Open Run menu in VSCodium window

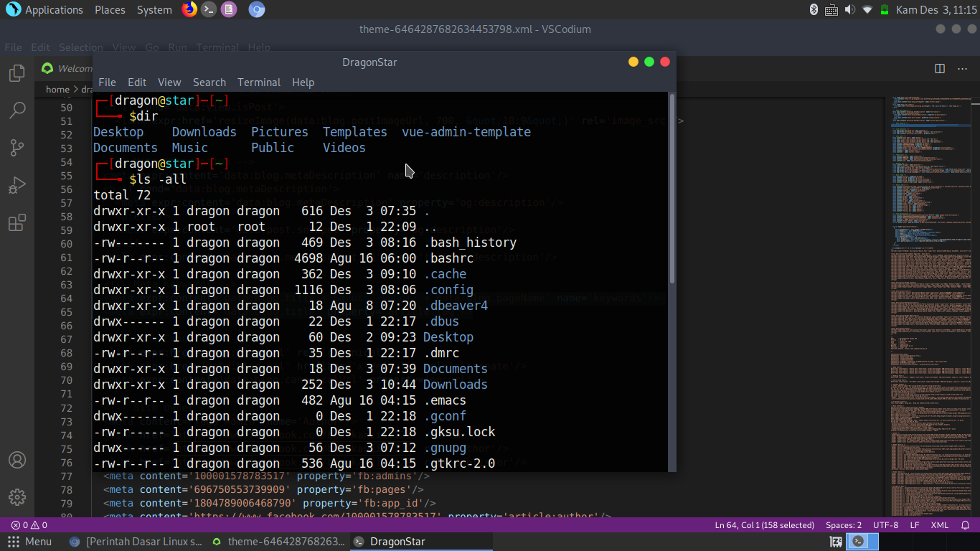[177, 47]
